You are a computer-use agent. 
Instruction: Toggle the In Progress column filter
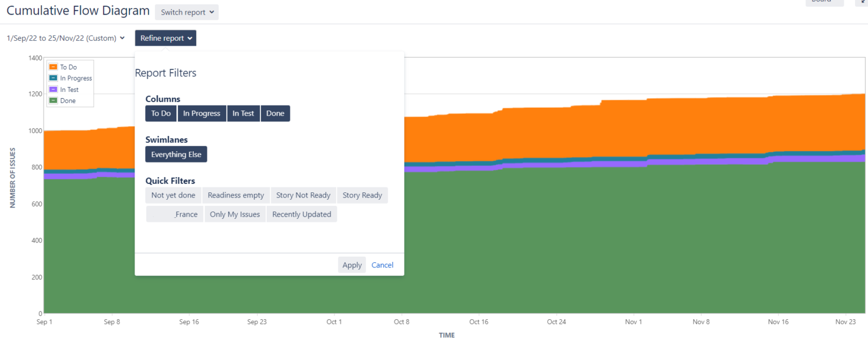tap(202, 113)
